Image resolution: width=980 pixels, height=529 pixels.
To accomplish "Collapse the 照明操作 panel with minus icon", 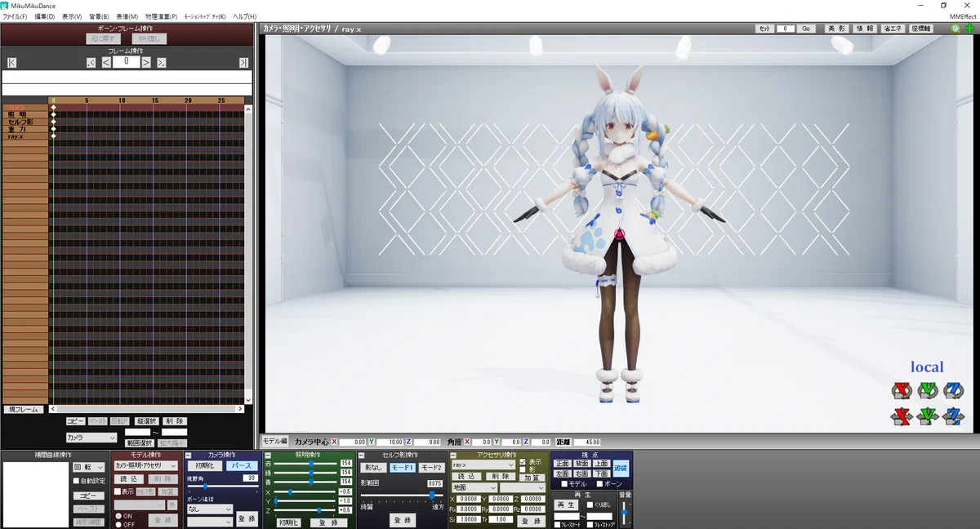I will pos(268,455).
